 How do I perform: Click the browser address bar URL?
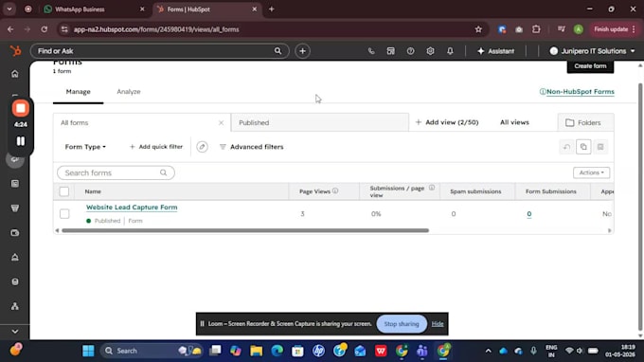[156, 29]
